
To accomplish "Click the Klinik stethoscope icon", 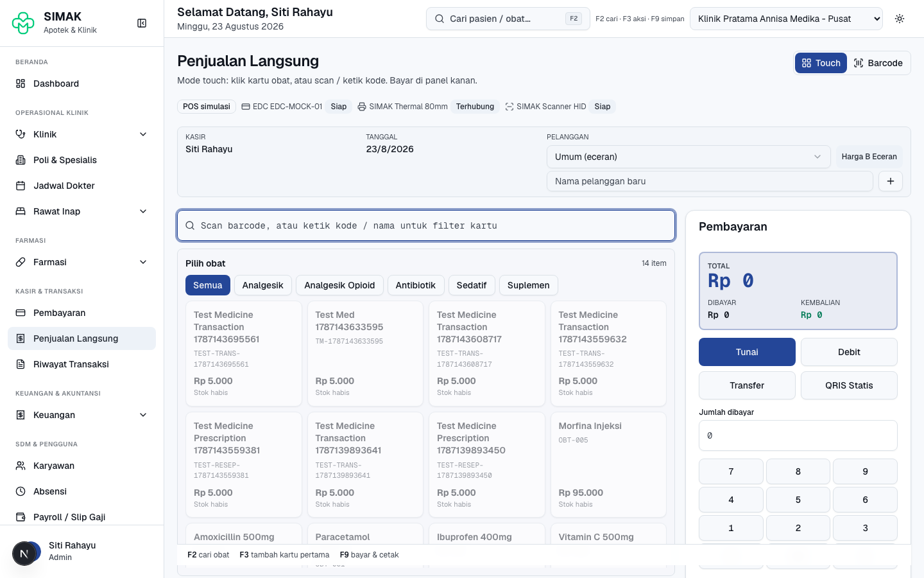I will (x=21, y=134).
